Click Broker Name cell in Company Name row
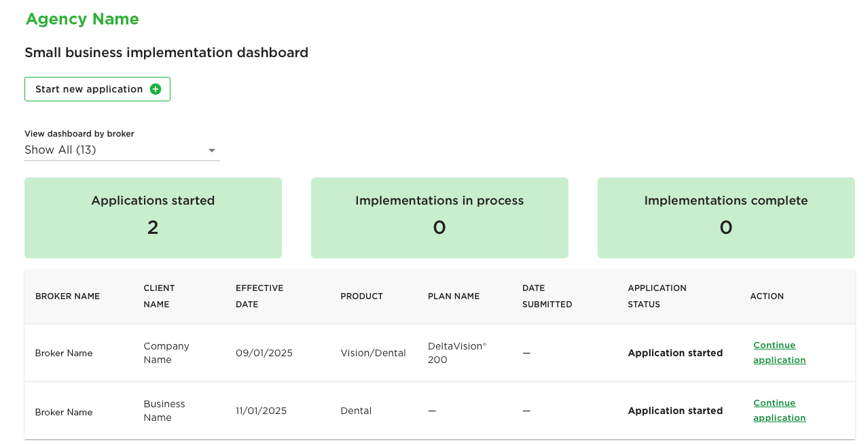 click(64, 353)
